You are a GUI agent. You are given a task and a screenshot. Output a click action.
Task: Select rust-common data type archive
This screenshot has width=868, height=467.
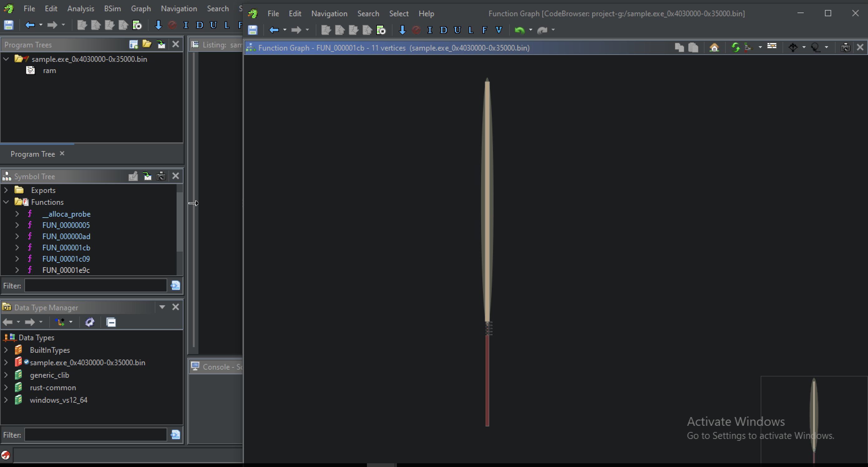click(53, 387)
